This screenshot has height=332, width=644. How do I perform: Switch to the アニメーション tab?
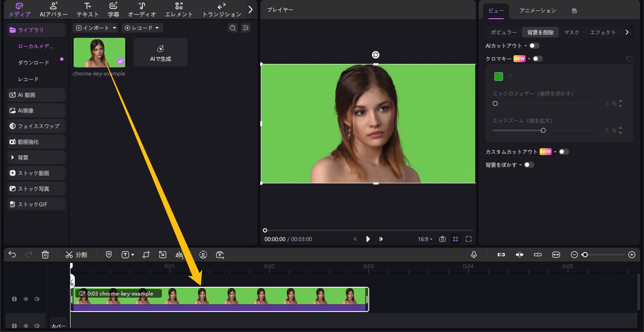pyautogui.click(x=537, y=10)
